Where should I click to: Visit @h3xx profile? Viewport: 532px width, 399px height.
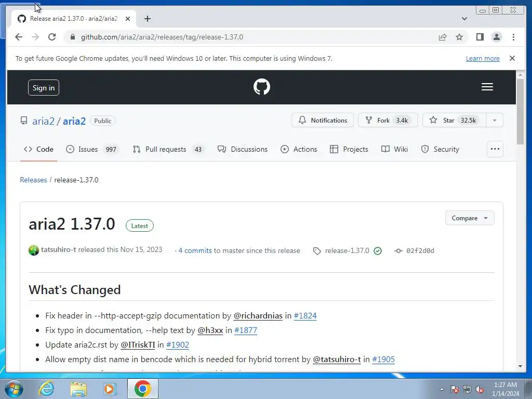(210, 330)
